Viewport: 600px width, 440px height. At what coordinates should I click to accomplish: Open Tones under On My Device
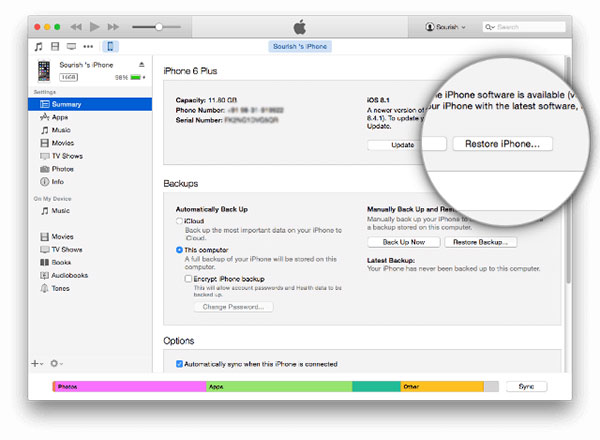coord(90,288)
